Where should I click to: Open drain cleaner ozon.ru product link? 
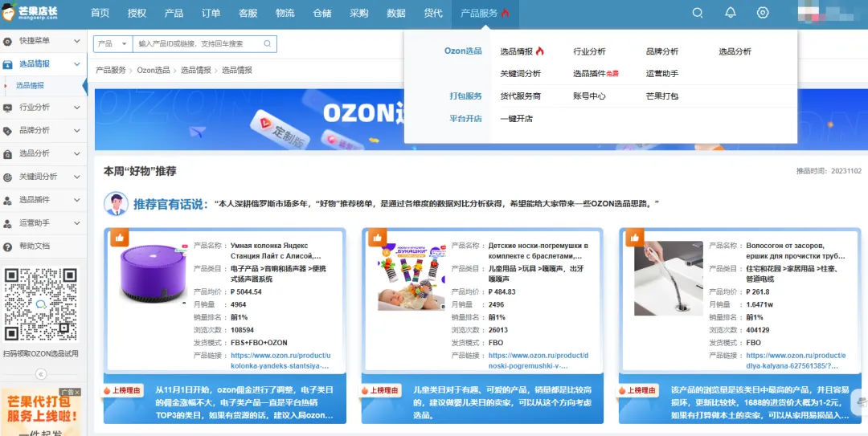[x=796, y=361]
